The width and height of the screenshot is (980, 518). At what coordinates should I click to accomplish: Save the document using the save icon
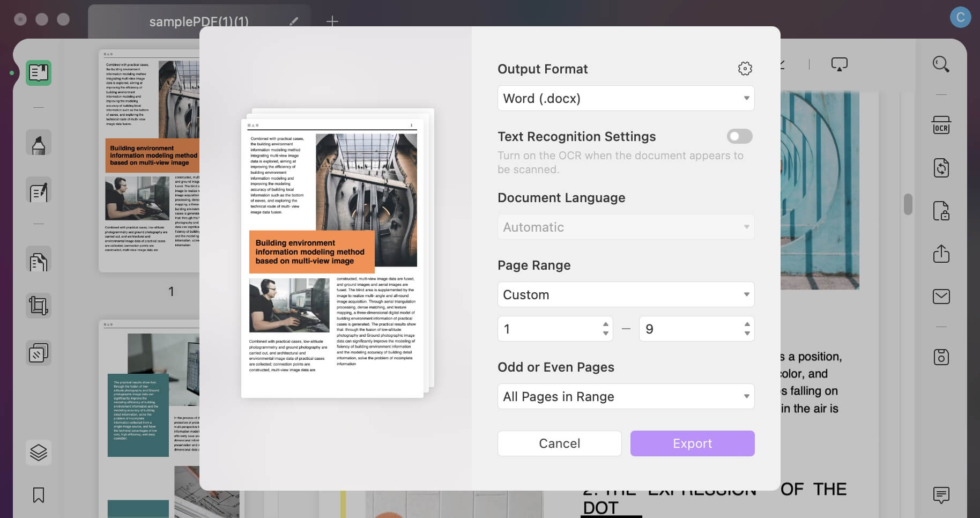[941, 357]
